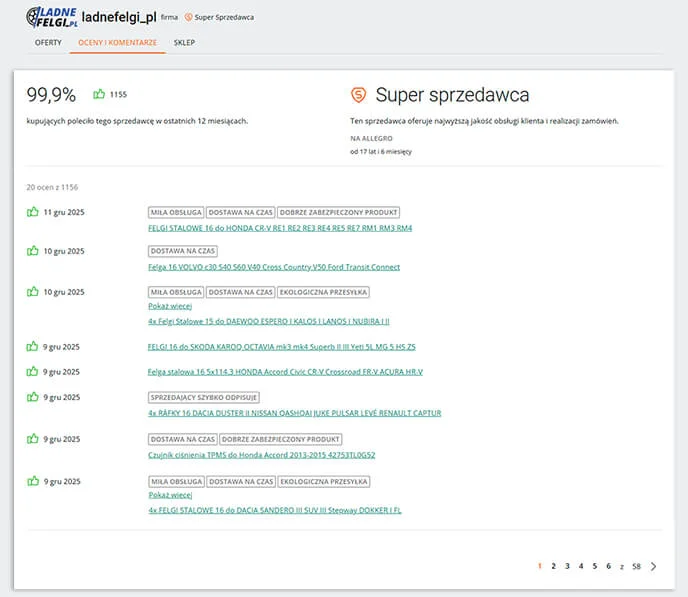688x597 pixels.
Task: Click the large Super sprzedawca shield icon
Action: click(358, 95)
